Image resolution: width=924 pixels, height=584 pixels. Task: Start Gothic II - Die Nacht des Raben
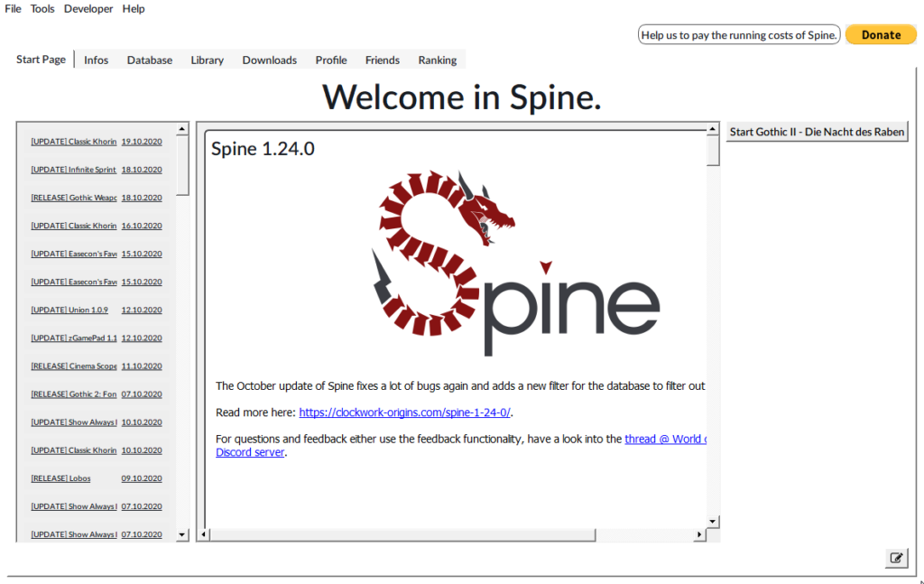coord(817,132)
